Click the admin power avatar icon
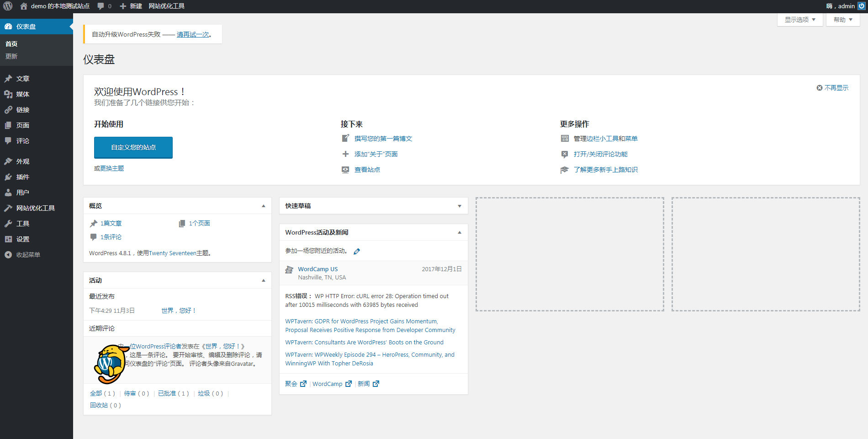 [x=861, y=6]
